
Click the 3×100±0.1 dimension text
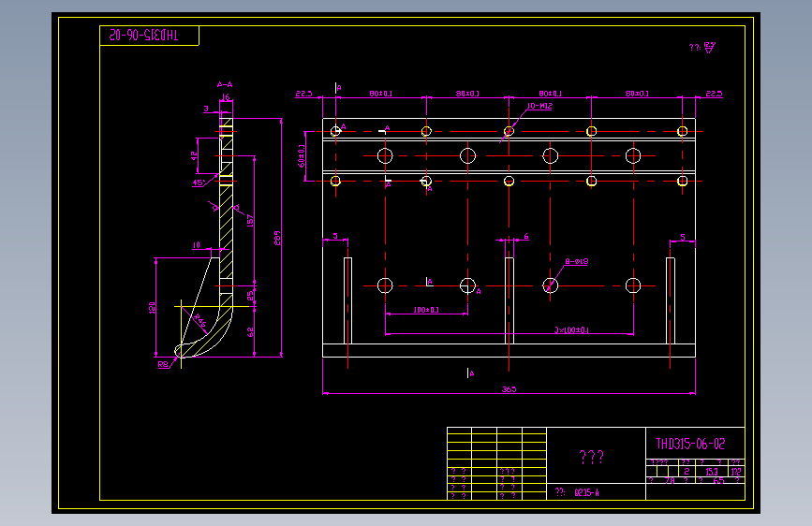[x=571, y=329]
